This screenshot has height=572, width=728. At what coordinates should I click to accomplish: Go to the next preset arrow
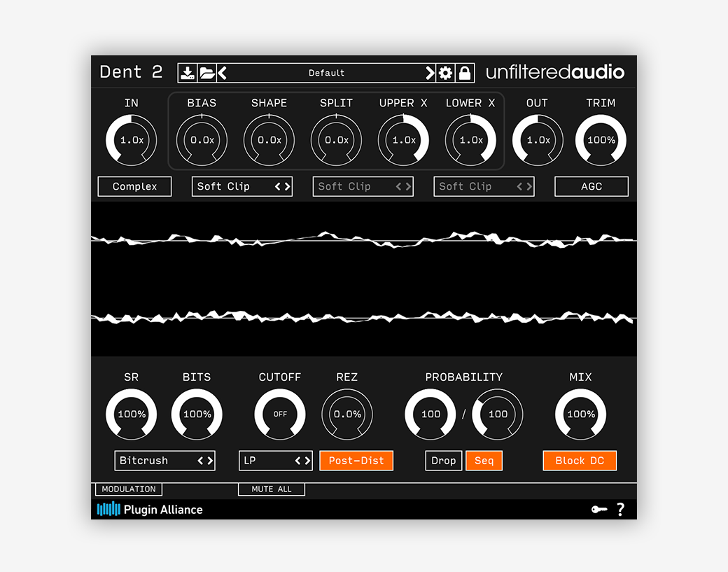tap(430, 73)
